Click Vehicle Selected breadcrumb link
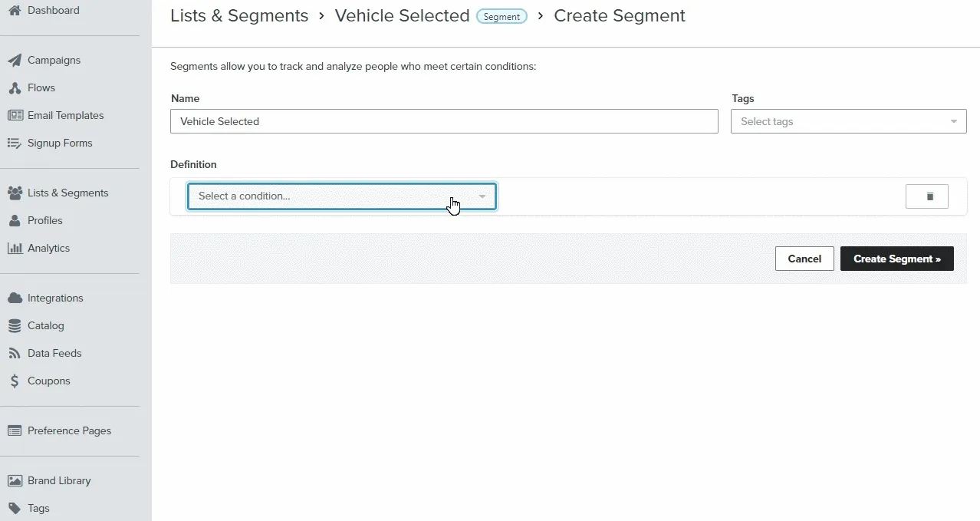 tap(402, 16)
